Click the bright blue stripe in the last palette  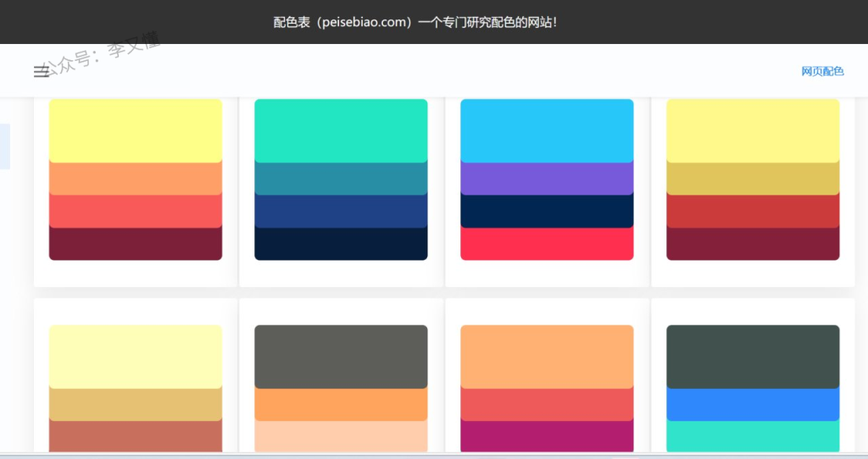[753, 405]
